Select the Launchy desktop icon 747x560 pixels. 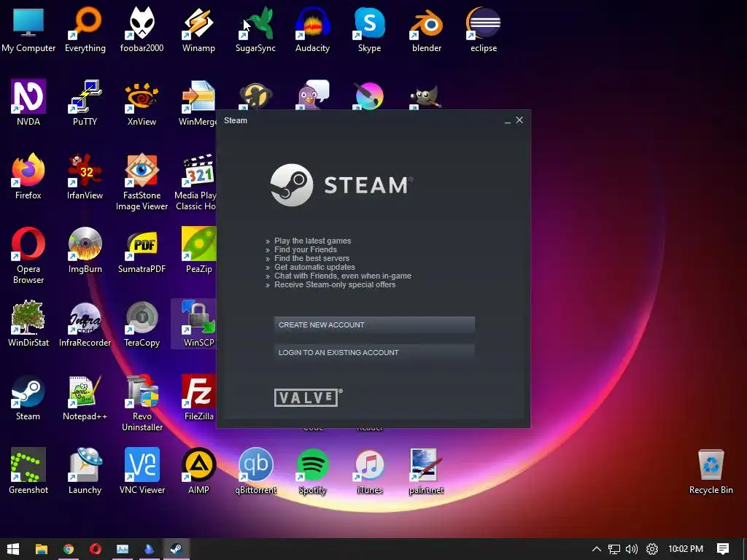click(x=85, y=472)
